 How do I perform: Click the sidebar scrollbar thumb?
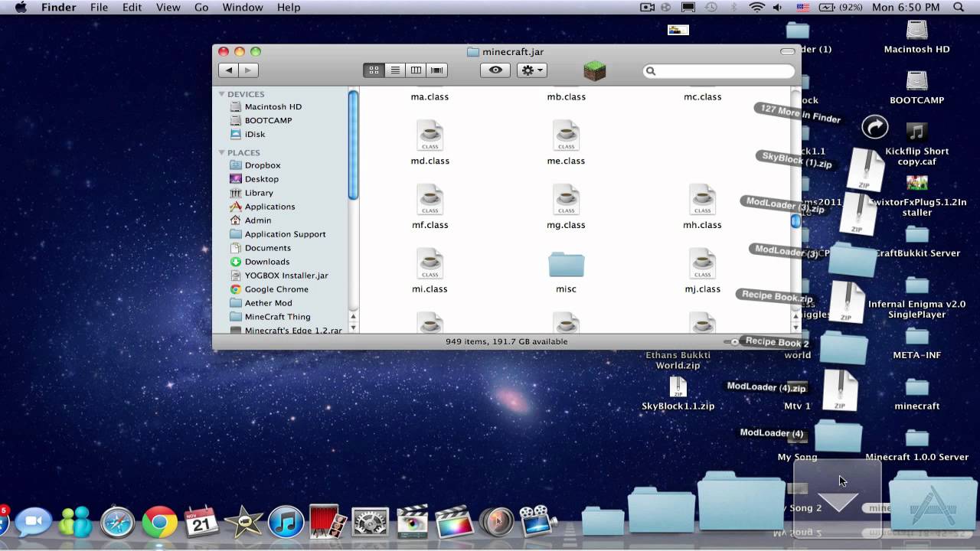[x=353, y=144]
